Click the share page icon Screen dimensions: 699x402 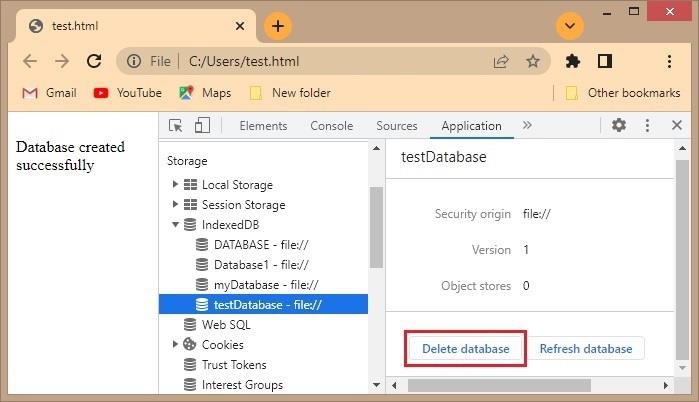pyautogui.click(x=501, y=61)
